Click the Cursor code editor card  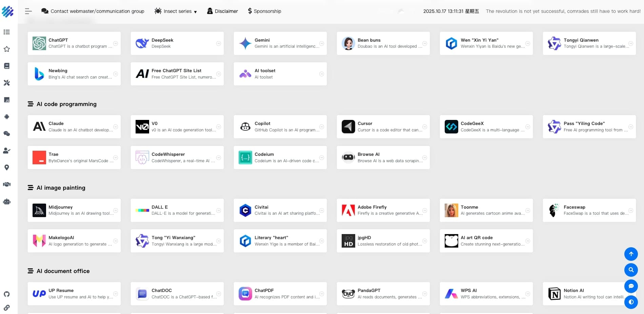(383, 127)
